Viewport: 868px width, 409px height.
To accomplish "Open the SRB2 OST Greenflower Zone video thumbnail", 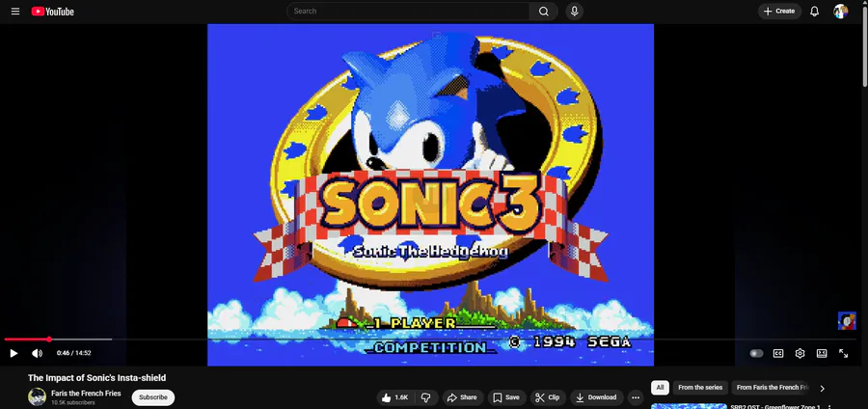I will (x=689, y=406).
